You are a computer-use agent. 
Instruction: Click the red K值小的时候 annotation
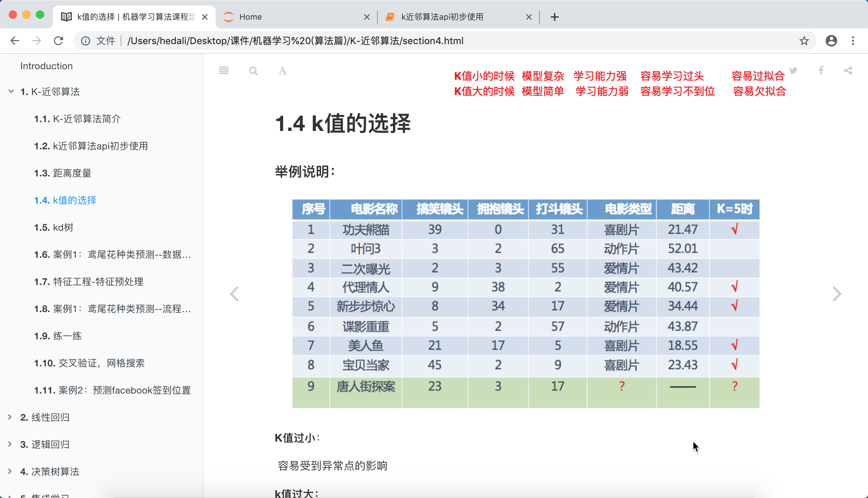point(484,76)
